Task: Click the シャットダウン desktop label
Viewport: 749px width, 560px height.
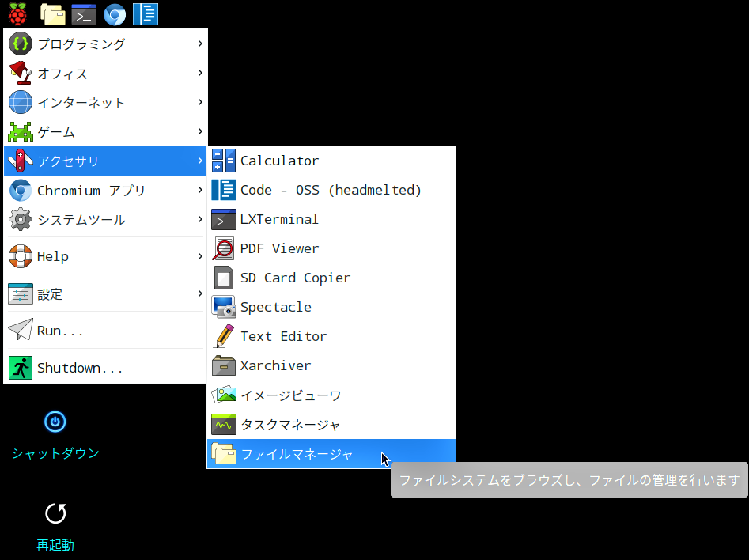Action: [55, 453]
